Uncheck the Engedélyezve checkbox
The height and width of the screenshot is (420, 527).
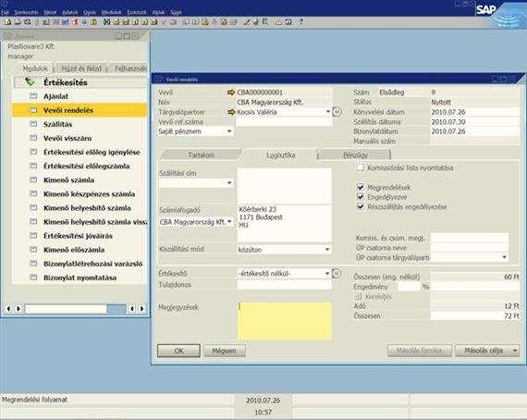click(x=361, y=197)
